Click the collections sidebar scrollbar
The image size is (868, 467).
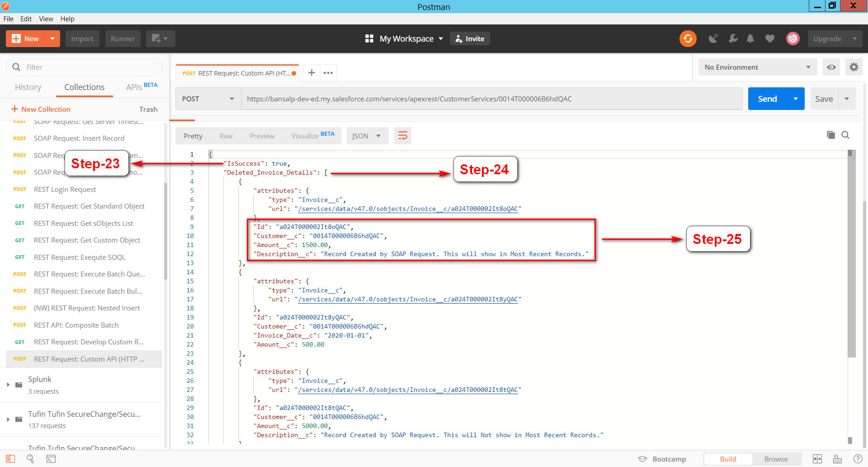(x=165, y=231)
